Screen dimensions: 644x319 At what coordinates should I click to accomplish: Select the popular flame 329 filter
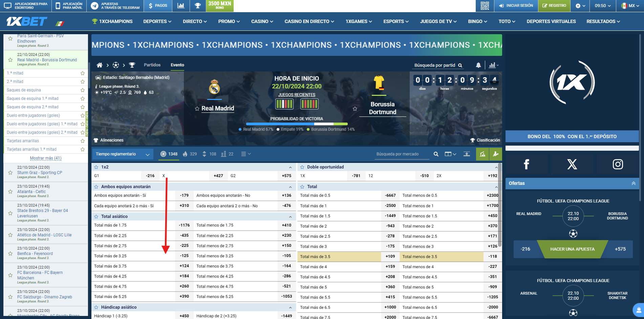[190, 154]
